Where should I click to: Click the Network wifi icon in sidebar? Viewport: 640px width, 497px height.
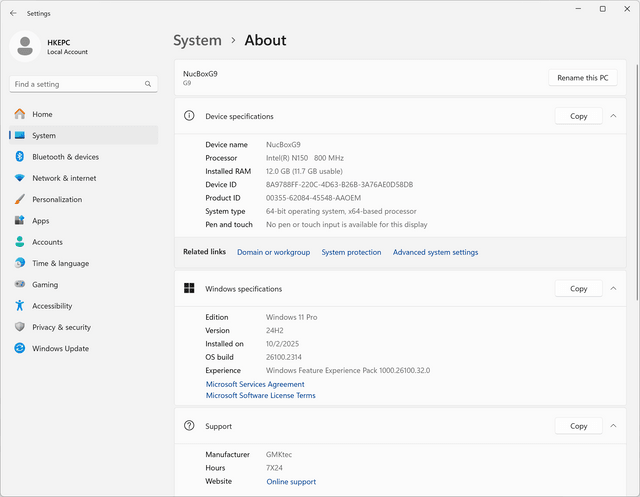[20, 178]
